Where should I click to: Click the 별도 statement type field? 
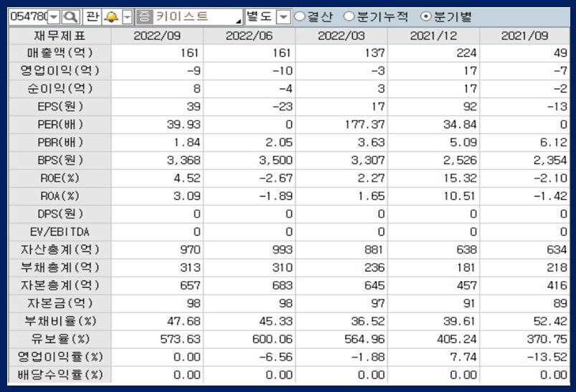click(260, 16)
